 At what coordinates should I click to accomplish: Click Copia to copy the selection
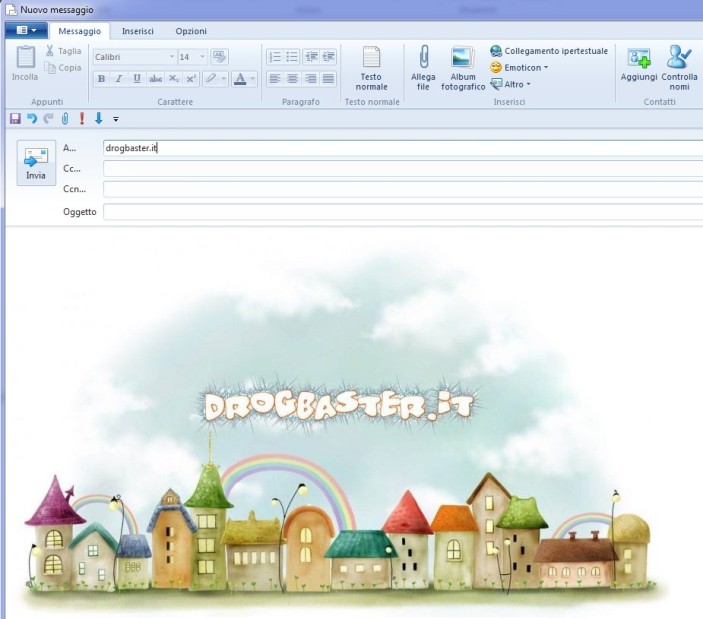pyautogui.click(x=63, y=68)
